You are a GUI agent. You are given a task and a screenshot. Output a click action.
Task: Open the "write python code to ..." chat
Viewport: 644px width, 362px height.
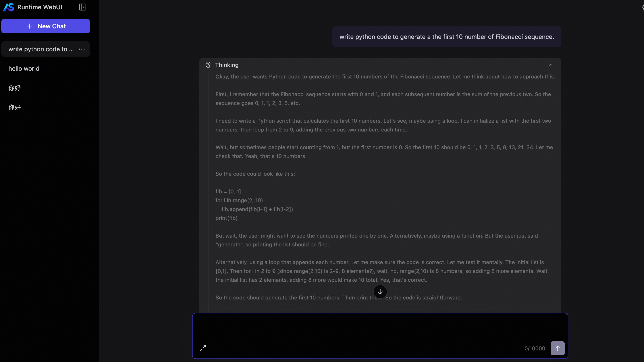(41, 49)
